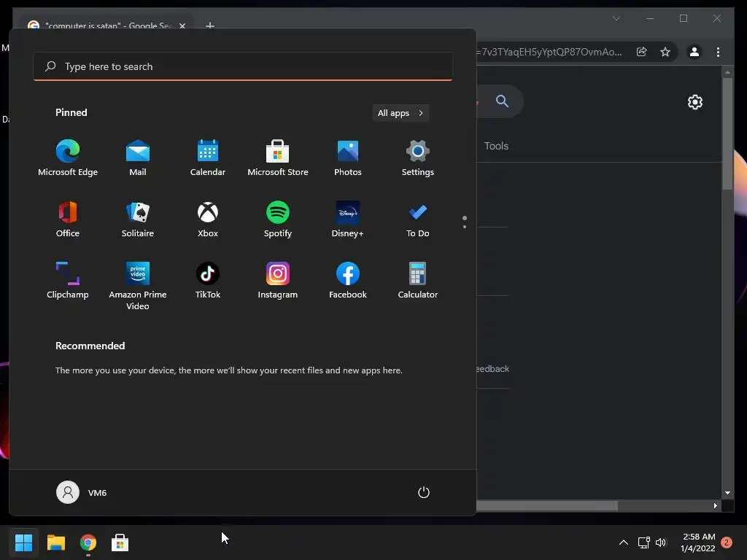Open the Calendar app
The height and width of the screenshot is (560, 747).
coord(208,157)
